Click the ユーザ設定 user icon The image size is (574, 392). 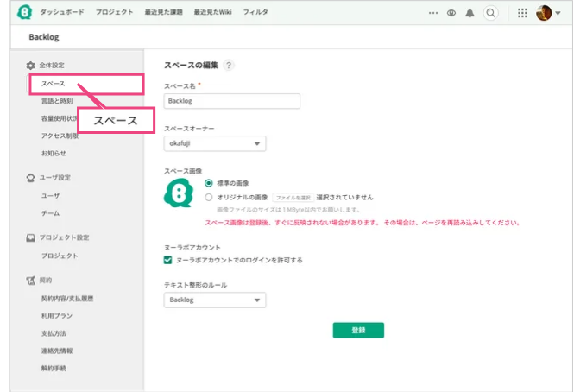[x=30, y=178]
